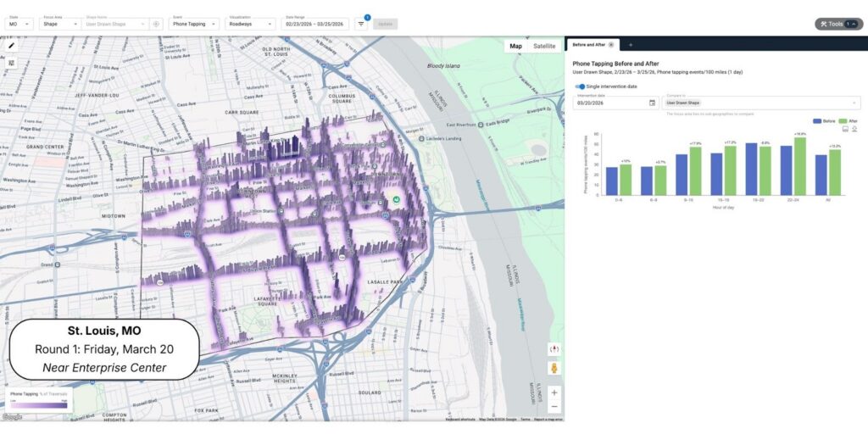Viewport: 868px width, 434px height.
Task: Open the map settings sliders icon
Action: [x=12, y=63]
